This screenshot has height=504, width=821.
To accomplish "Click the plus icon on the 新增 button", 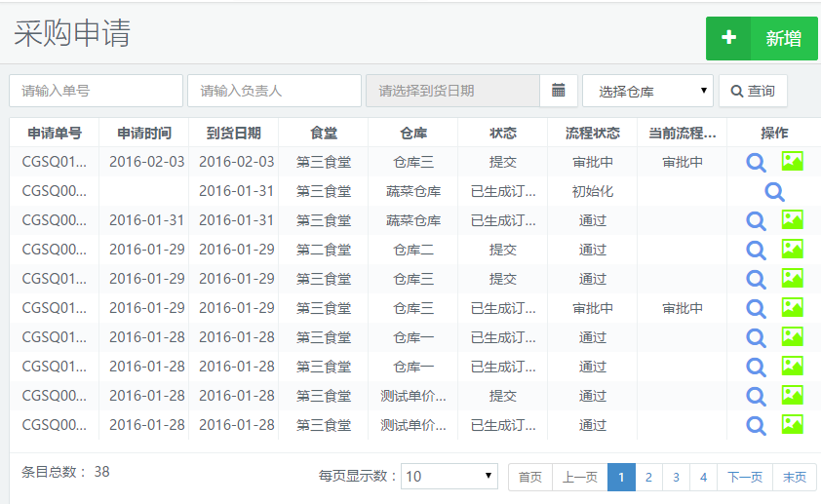I will [x=728, y=38].
